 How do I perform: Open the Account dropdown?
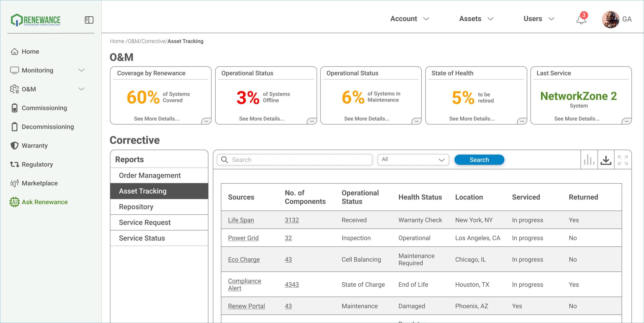pyautogui.click(x=410, y=19)
